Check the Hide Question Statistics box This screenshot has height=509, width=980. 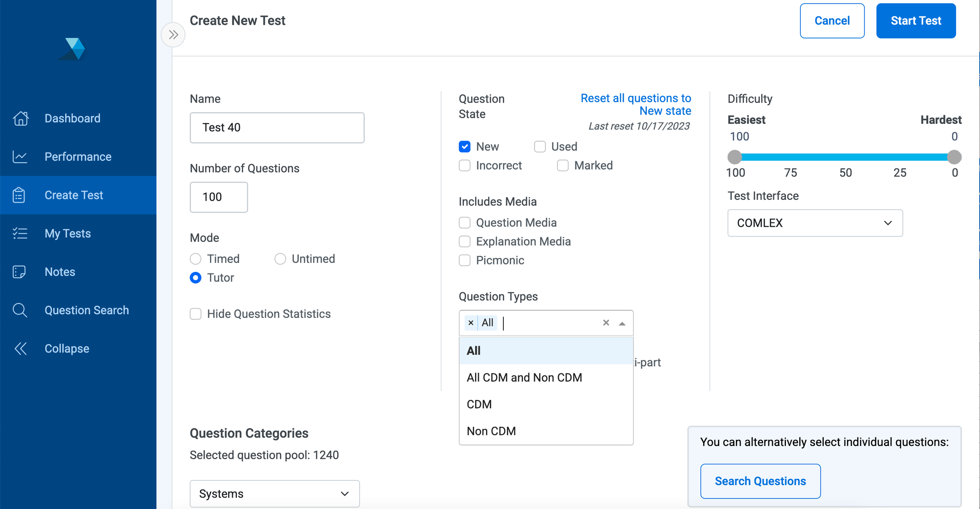[x=196, y=314]
